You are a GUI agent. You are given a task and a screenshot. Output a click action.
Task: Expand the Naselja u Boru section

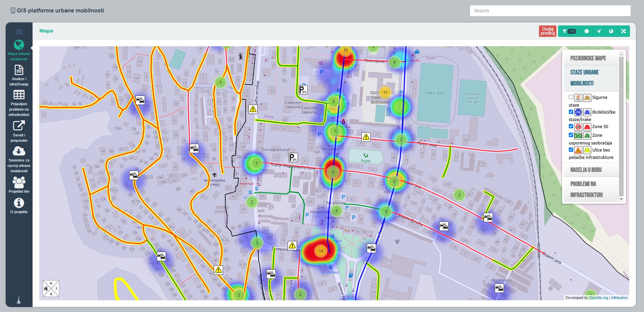click(586, 170)
